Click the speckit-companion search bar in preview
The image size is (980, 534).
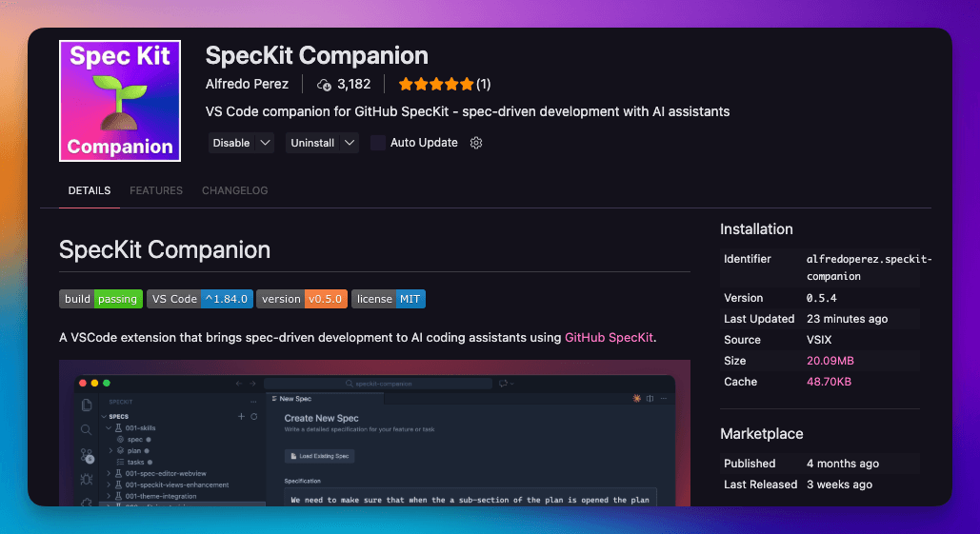pyautogui.click(x=378, y=384)
